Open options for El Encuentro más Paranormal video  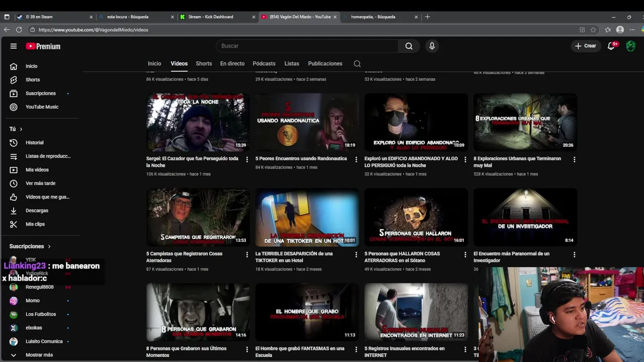575,254
